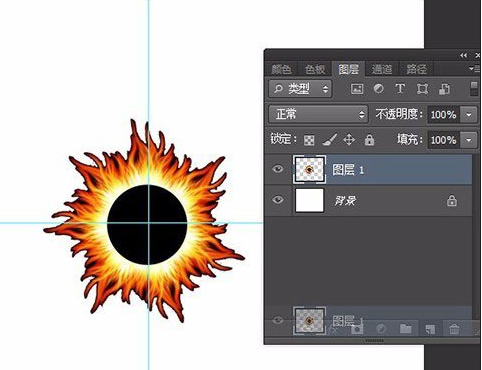Switch to the 颜色 tab
This screenshot has height=370, width=482.
(281, 69)
